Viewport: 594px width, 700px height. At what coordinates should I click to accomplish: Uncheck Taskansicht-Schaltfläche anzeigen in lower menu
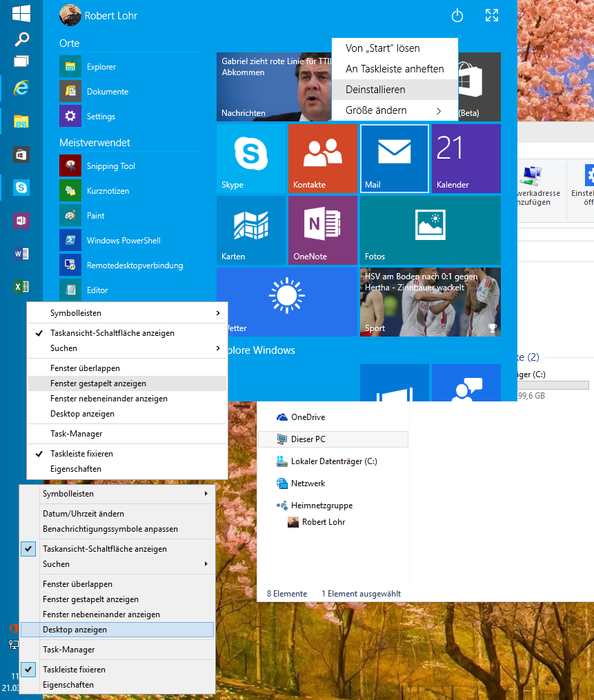(104, 549)
